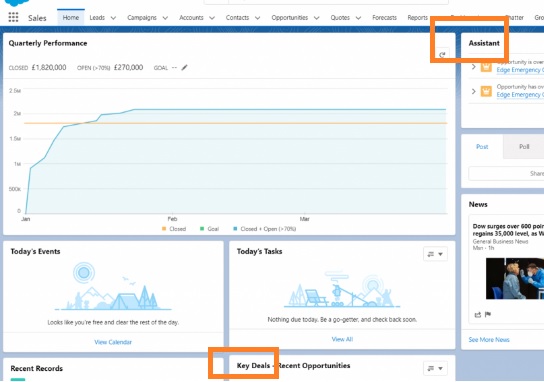
Task: Click the 'General Business News' source text
Action: (x=500, y=241)
